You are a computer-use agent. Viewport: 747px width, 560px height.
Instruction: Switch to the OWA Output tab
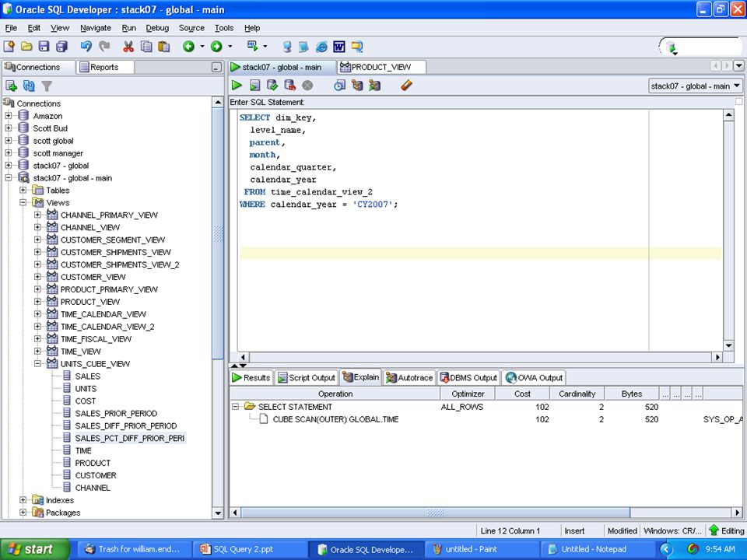[x=534, y=378]
